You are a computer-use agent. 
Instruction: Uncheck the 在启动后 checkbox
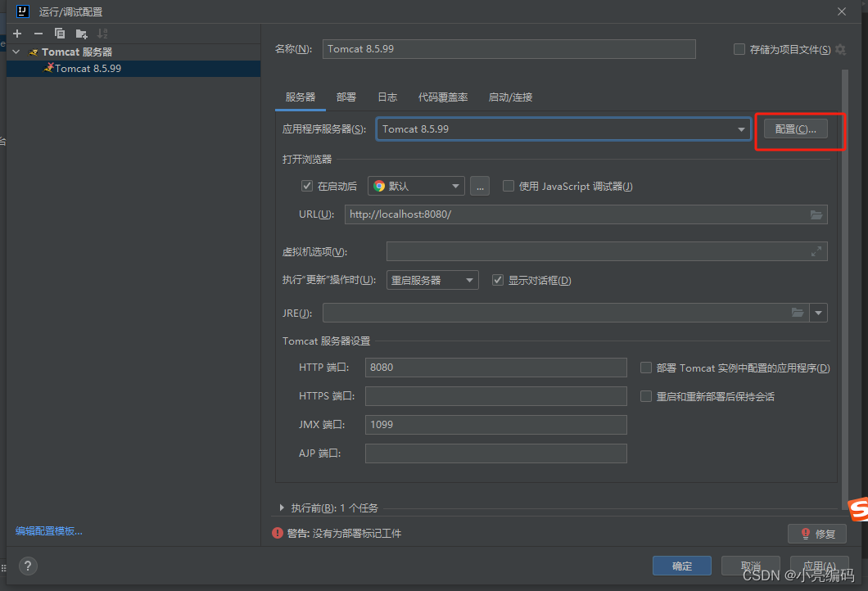307,186
